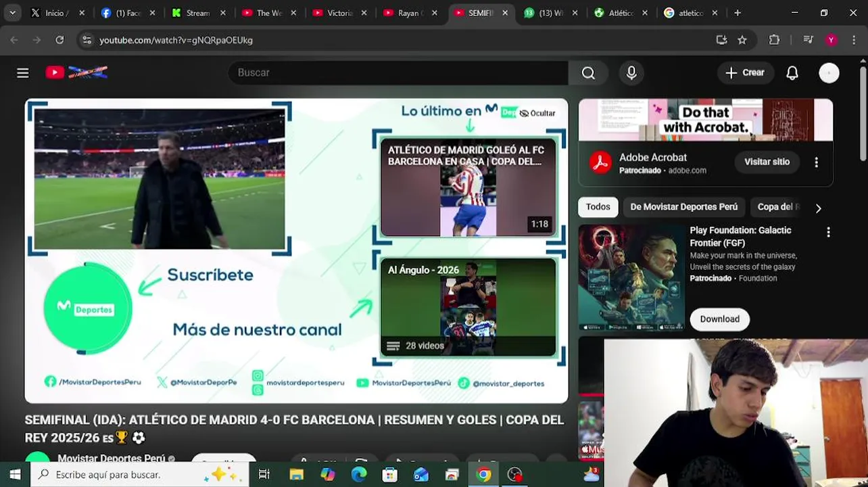
Task: Open Microsoft Edge from the taskbar
Action: [x=359, y=474]
